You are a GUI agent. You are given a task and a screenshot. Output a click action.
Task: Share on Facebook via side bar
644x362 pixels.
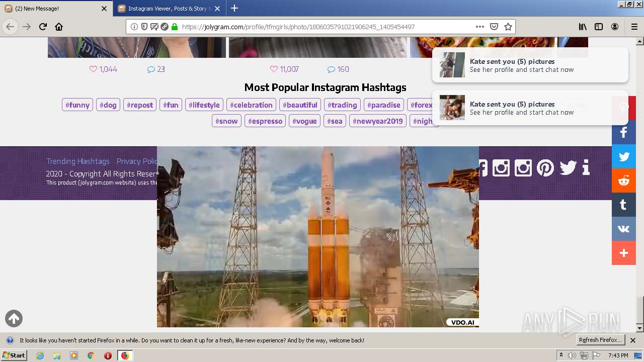(624, 132)
